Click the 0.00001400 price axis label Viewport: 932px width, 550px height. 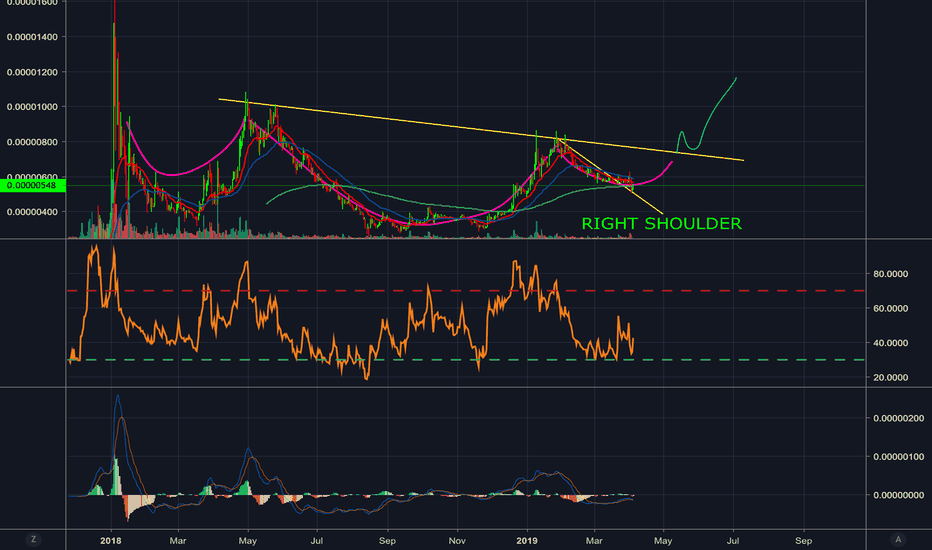click(x=32, y=37)
